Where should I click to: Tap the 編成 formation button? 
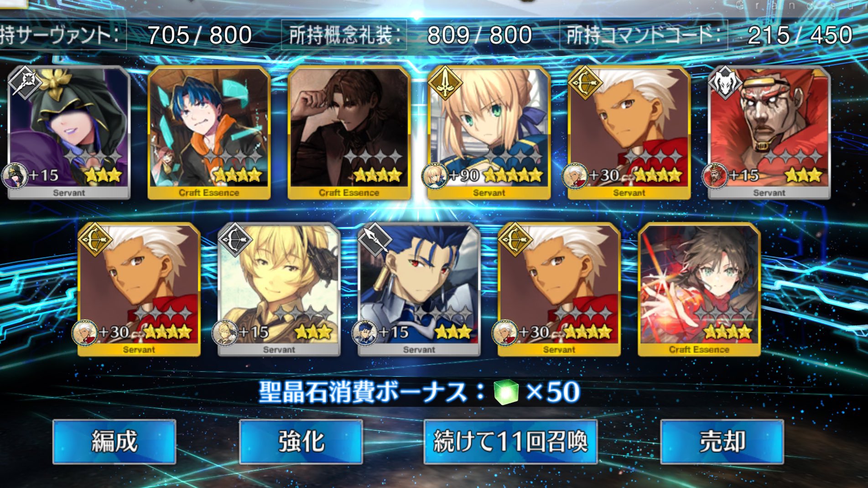pos(114,441)
